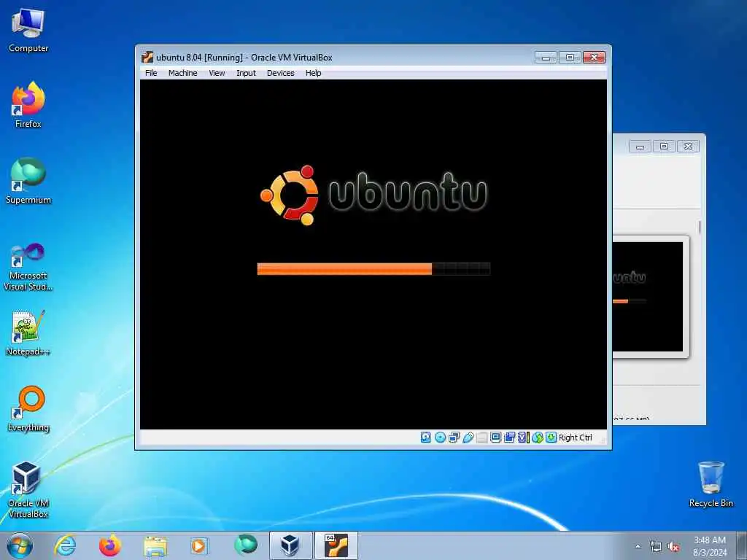This screenshot has width=747, height=560.
Task: Close the background VirtualBox Manager window
Action: pyautogui.click(x=688, y=146)
